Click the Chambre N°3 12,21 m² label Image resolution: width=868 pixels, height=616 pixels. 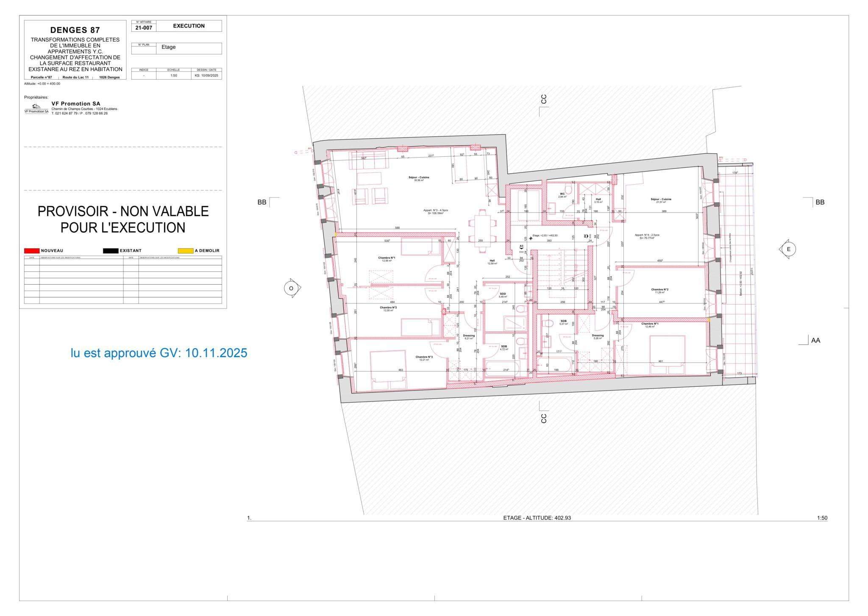tap(424, 358)
